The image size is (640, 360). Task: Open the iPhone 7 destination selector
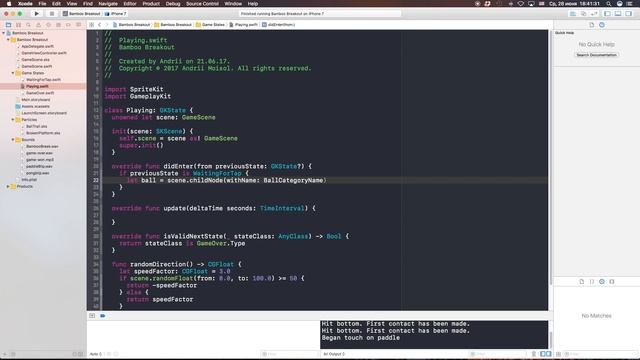(x=116, y=13)
